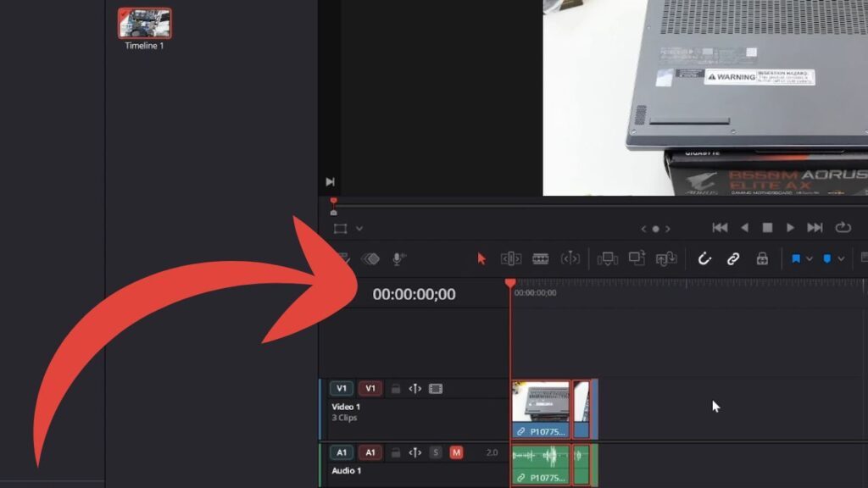Image resolution: width=868 pixels, height=488 pixels.
Task: Expand the viewer transform overlay dropdown
Action: coord(359,229)
